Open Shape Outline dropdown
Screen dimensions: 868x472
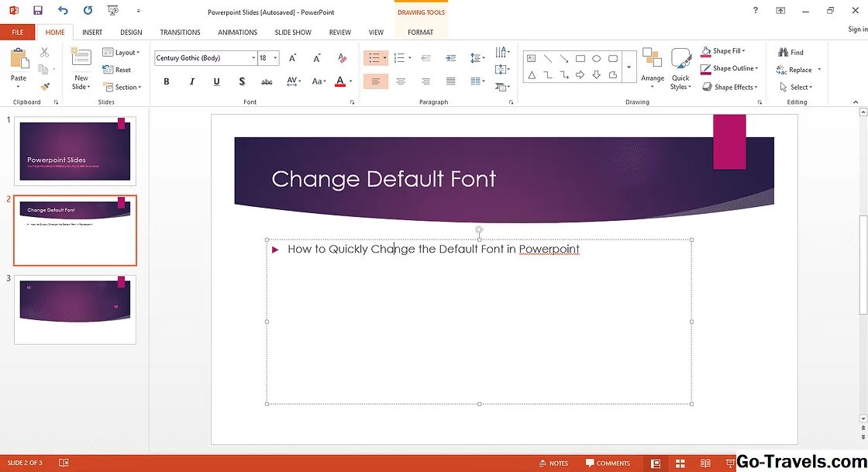pyautogui.click(x=729, y=69)
